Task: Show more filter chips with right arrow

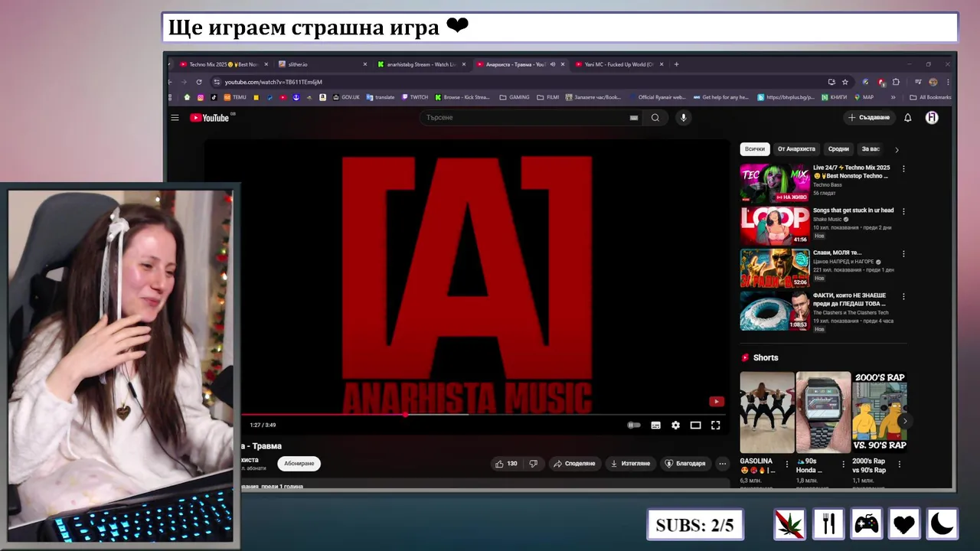Action: point(897,149)
